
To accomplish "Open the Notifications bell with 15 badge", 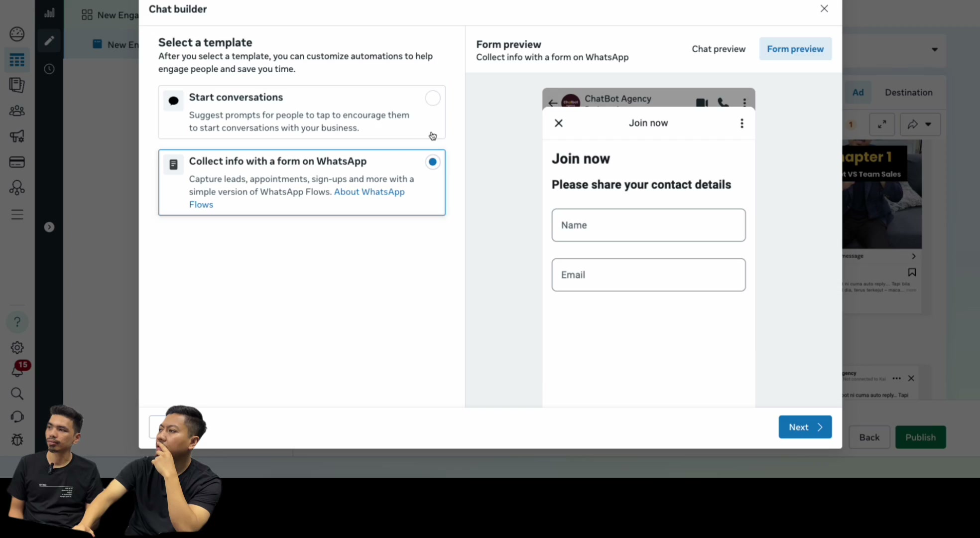I will (x=18, y=370).
